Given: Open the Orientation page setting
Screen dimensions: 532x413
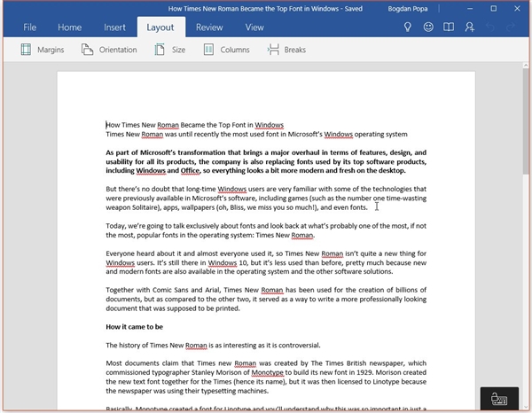Looking at the screenshot, I should (108, 50).
